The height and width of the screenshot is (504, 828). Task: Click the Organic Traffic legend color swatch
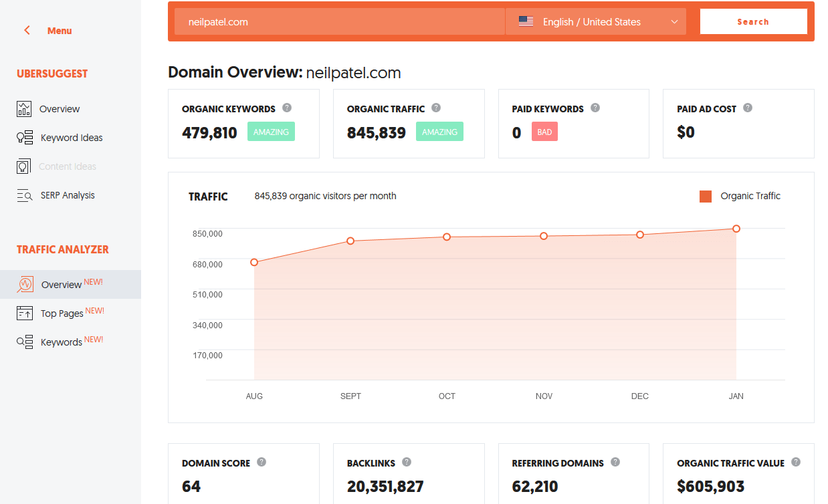click(x=706, y=196)
